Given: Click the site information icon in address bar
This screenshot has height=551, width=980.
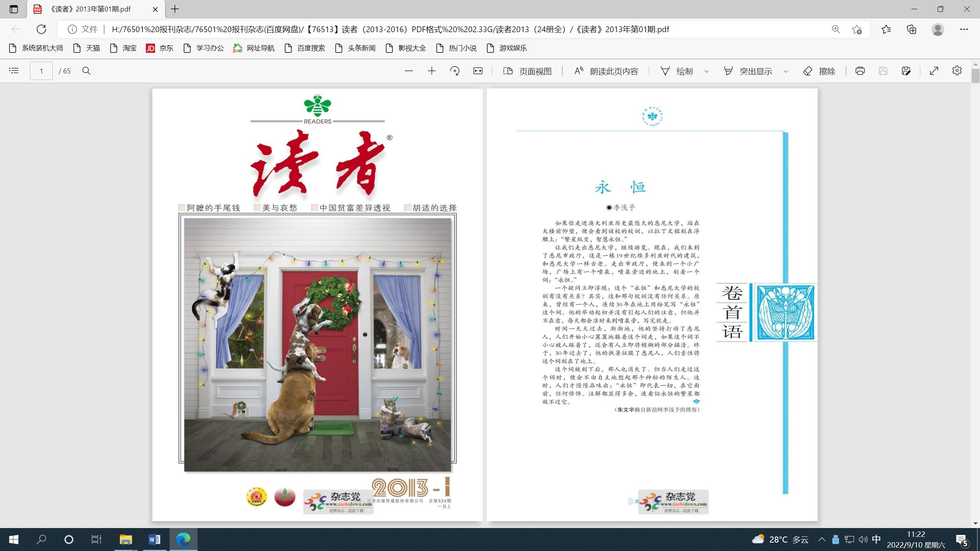Looking at the screenshot, I should click(x=72, y=29).
